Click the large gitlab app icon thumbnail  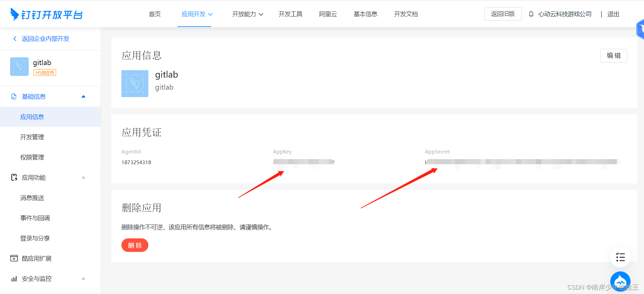coord(135,84)
